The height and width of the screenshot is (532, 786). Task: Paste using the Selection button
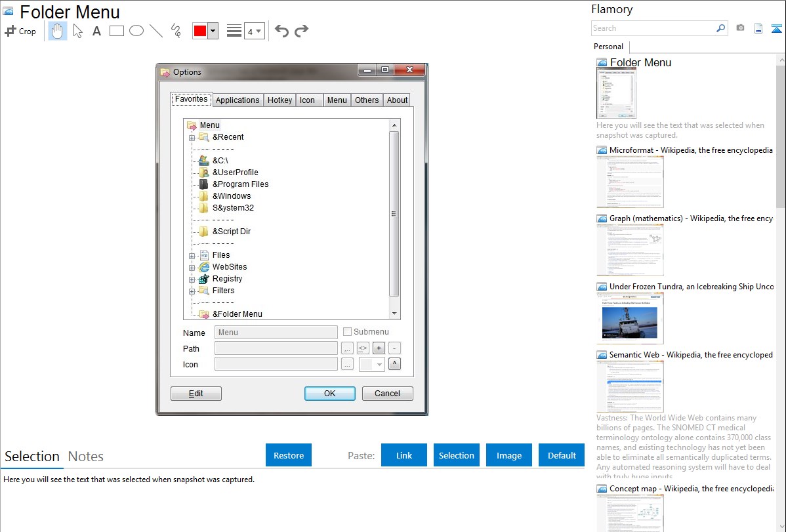pos(456,455)
